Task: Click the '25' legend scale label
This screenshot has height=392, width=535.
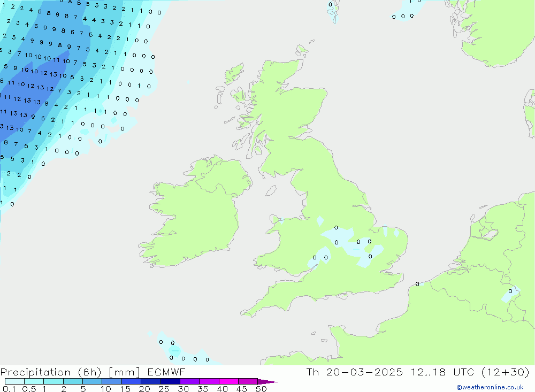Action: pyautogui.click(x=164, y=389)
